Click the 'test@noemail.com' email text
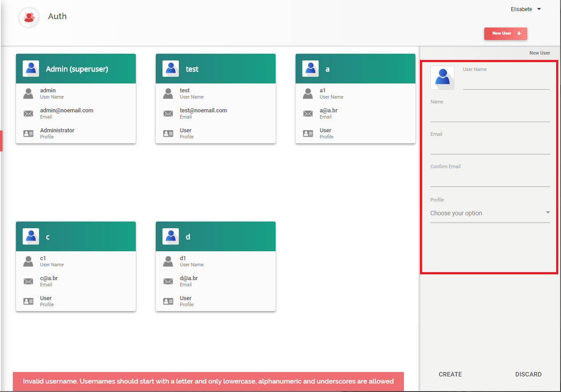 (x=203, y=111)
